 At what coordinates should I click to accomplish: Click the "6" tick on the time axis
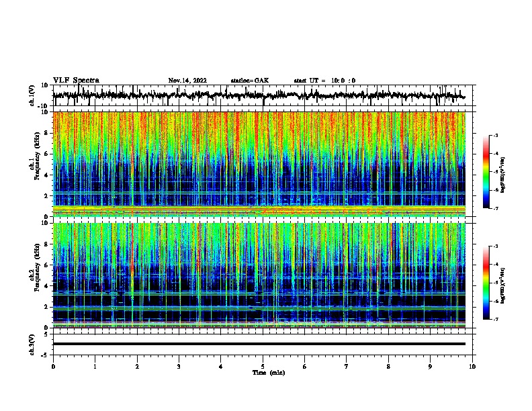pyautogui.click(x=305, y=367)
